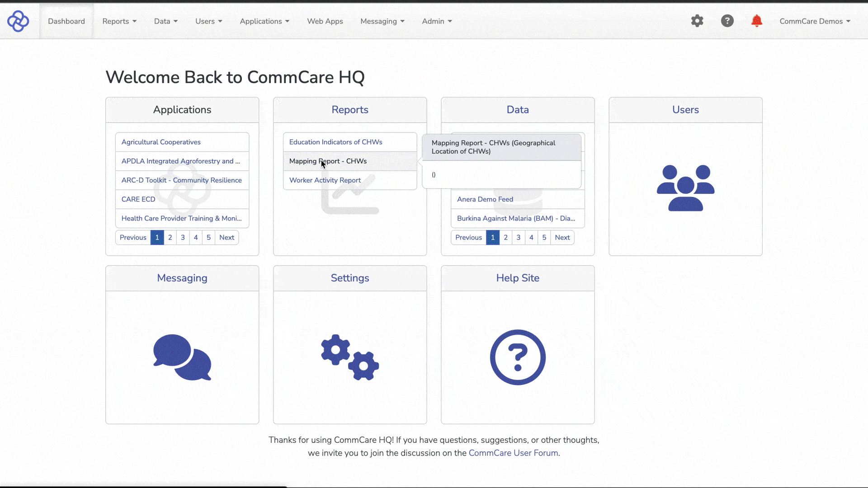Viewport: 868px width, 488px height.
Task: Click Next in the Applications pagination
Action: (226, 237)
